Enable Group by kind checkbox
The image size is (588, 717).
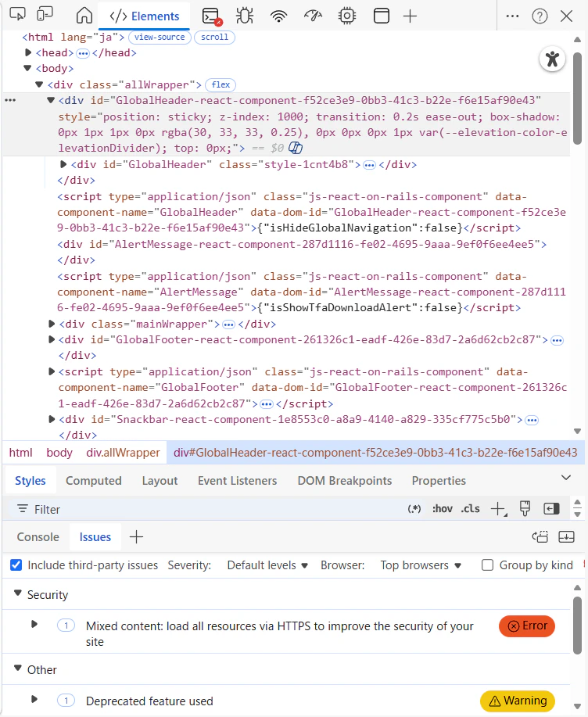pyautogui.click(x=487, y=565)
